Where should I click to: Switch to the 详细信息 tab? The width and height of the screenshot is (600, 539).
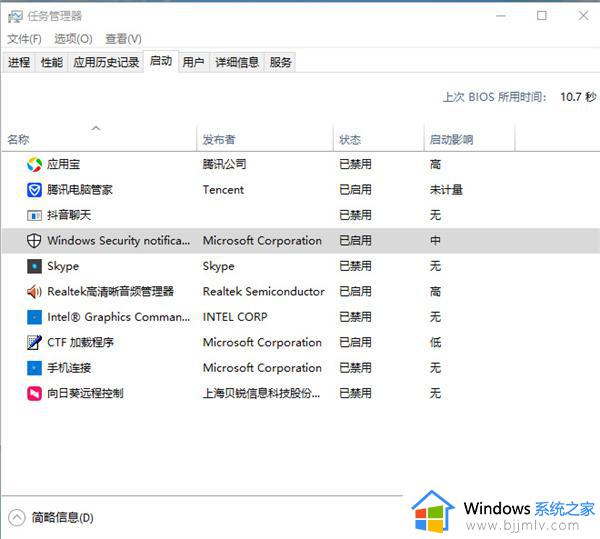(237, 62)
